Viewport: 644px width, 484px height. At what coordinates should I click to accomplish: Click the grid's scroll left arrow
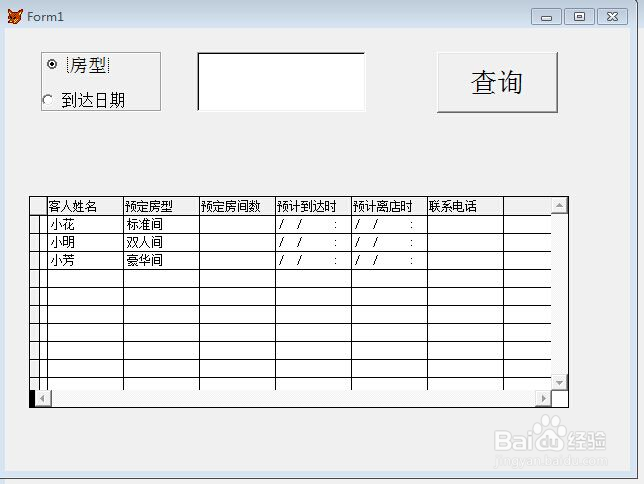(x=42, y=398)
